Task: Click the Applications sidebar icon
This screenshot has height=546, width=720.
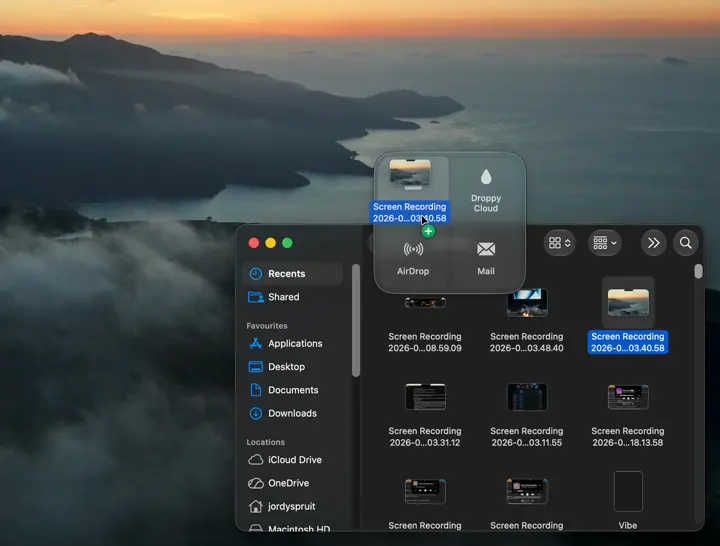Action: click(x=256, y=343)
